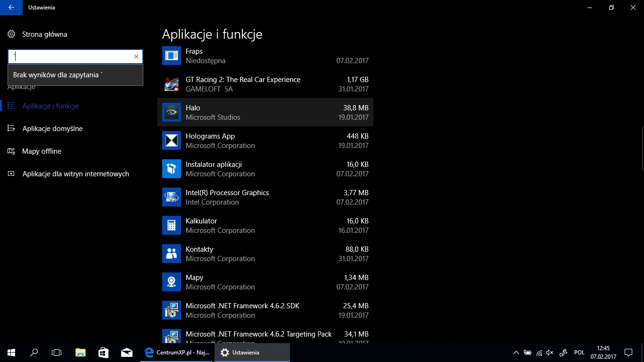
Task: Click the GT Racing 2 app icon
Action: pos(172,84)
